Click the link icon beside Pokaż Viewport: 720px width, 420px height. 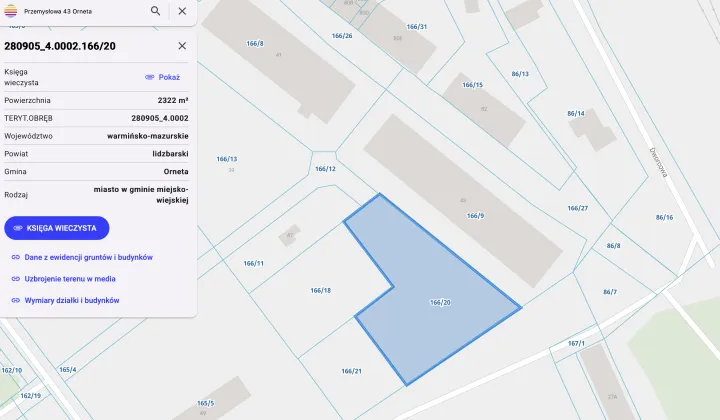coord(149,77)
